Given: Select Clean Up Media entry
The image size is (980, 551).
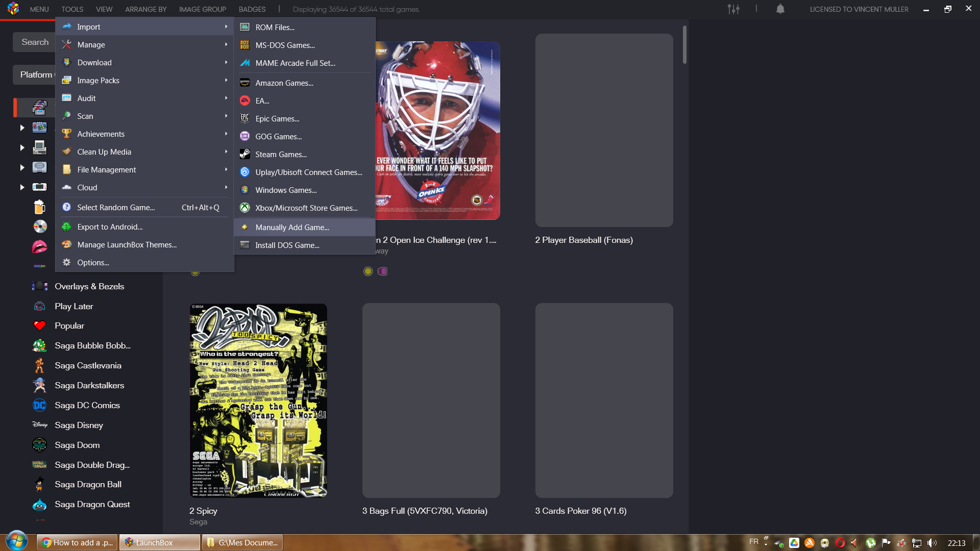Looking at the screenshot, I should coord(144,152).
